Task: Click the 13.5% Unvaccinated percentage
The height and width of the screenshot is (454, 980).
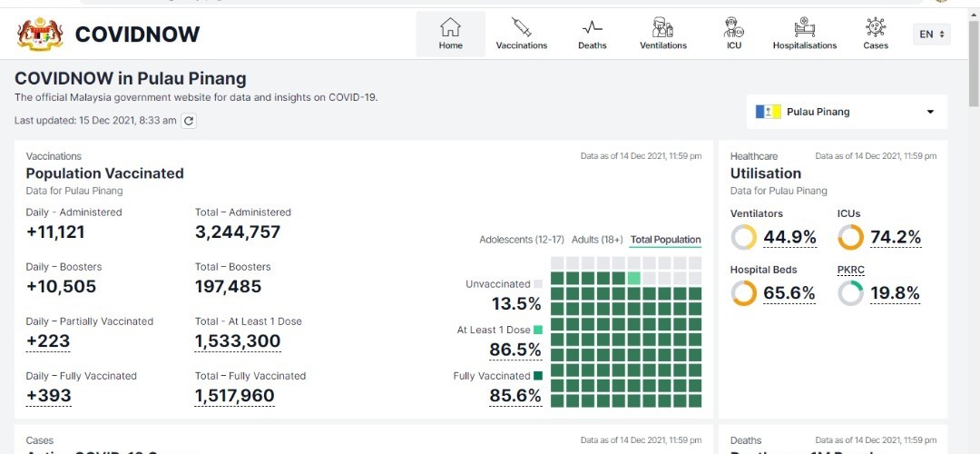Action: pyautogui.click(x=516, y=304)
